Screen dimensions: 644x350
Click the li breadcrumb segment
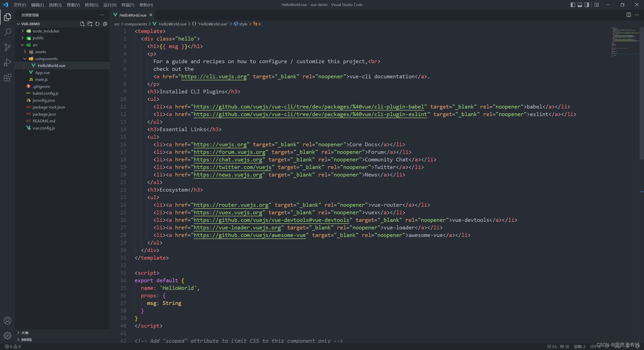[257, 24]
